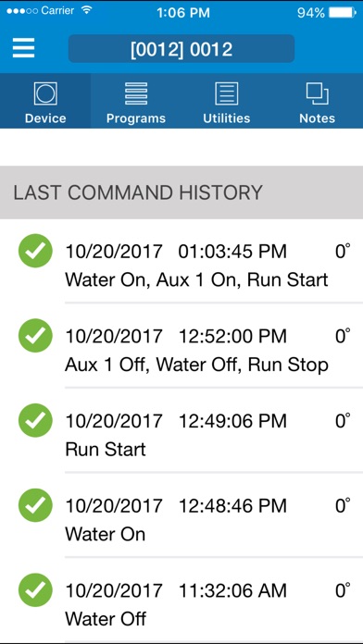
Task: Open the [0012] 0012 device selector
Action: (x=181, y=48)
